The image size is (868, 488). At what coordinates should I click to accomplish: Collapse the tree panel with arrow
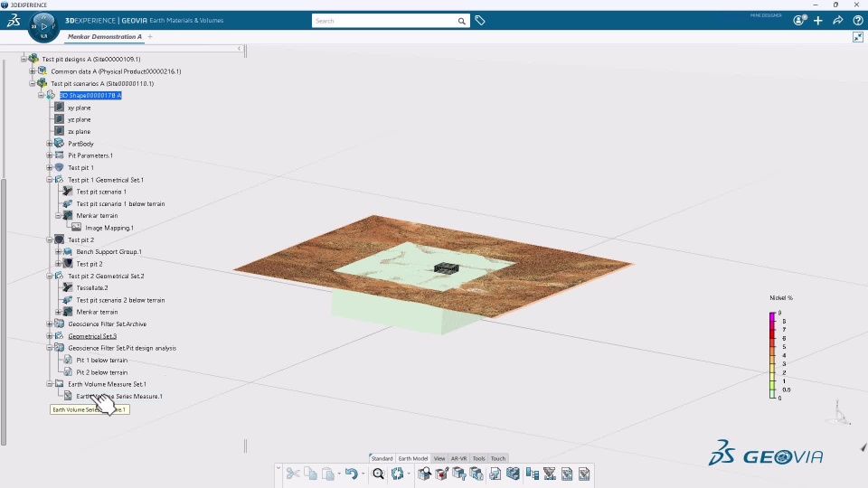click(239, 48)
